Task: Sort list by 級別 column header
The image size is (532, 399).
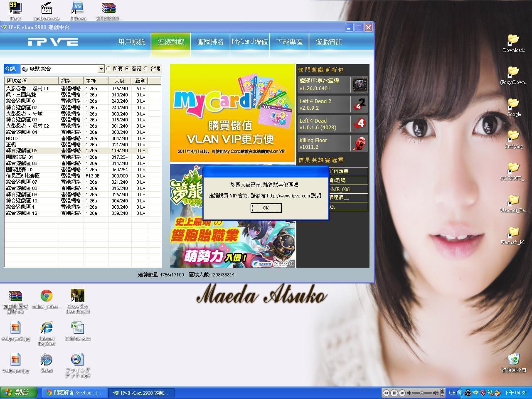Action: pos(140,81)
